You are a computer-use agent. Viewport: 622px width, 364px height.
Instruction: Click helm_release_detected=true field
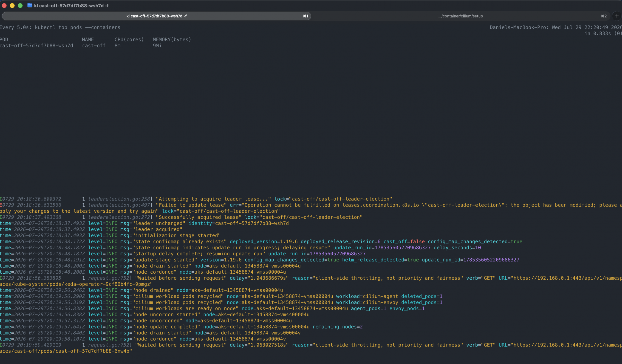(380, 260)
